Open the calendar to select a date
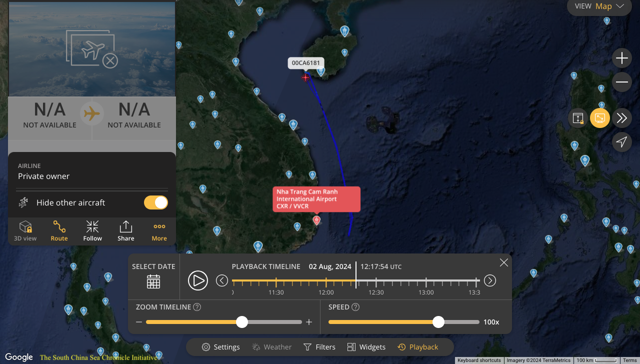 pyautogui.click(x=153, y=281)
